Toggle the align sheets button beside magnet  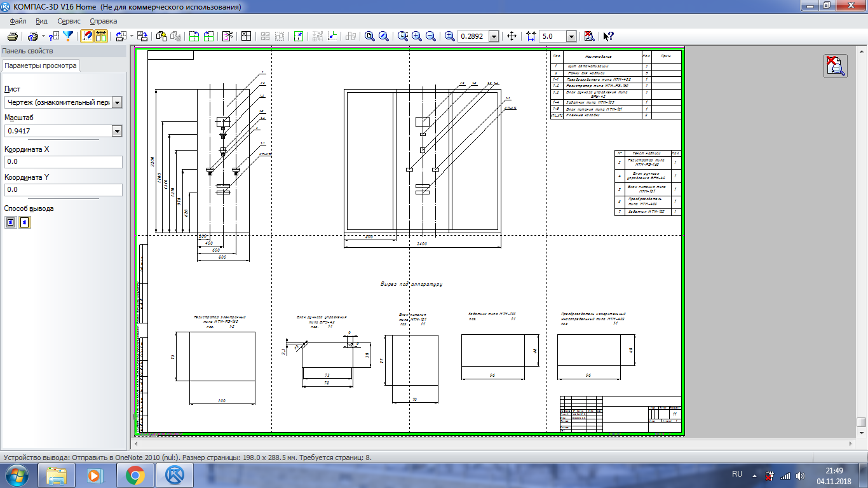click(x=101, y=36)
